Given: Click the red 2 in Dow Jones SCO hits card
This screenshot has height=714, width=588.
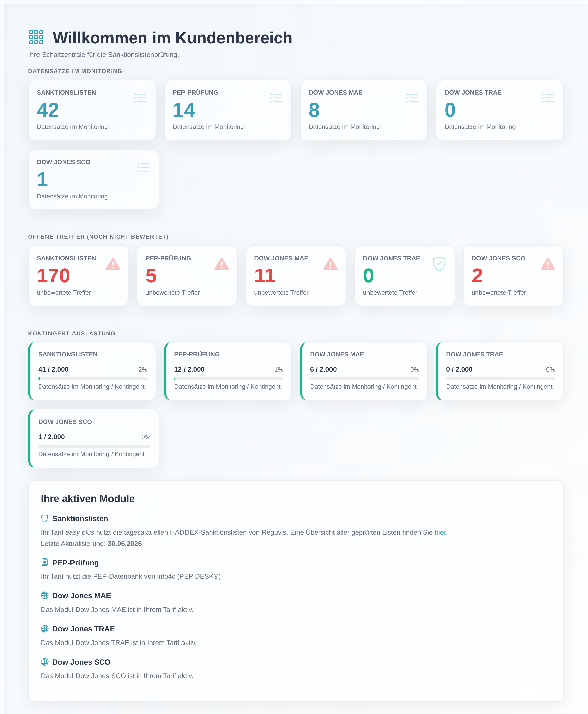Looking at the screenshot, I should (x=477, y=276).
